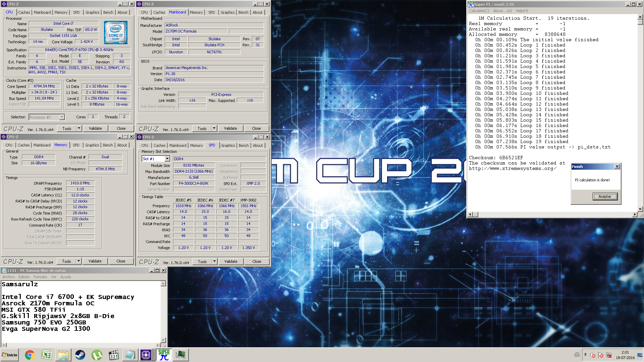
Task: Open About...(A) menu in Super PI
Action: point(502,11)
